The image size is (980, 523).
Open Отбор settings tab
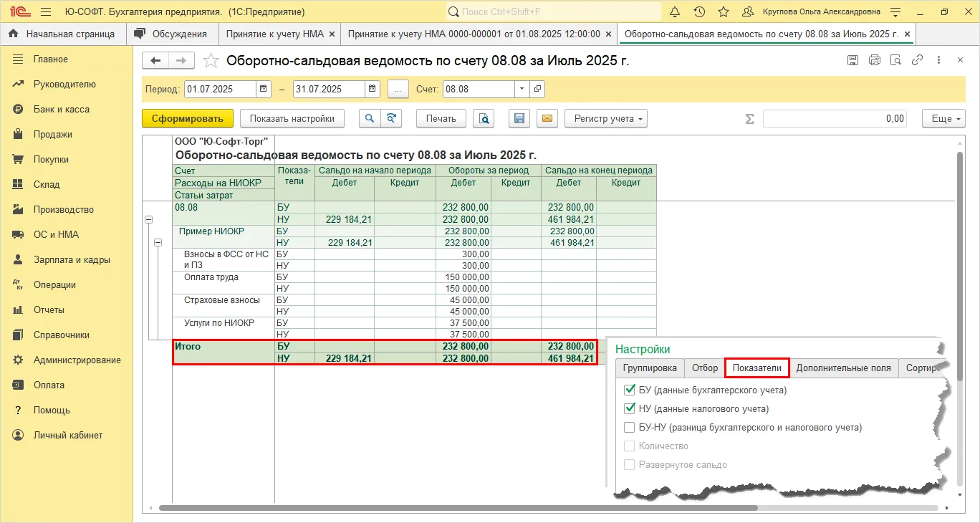(705, 368)
